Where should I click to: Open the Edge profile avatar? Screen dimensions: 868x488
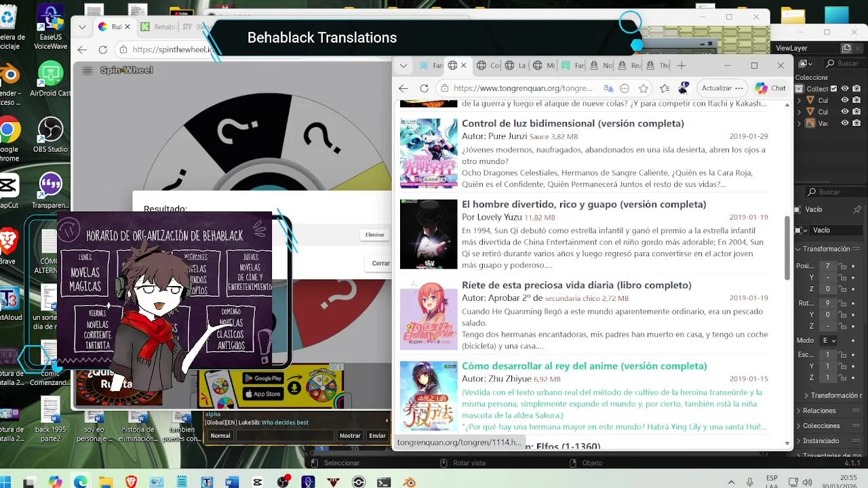tap(684, 88)
